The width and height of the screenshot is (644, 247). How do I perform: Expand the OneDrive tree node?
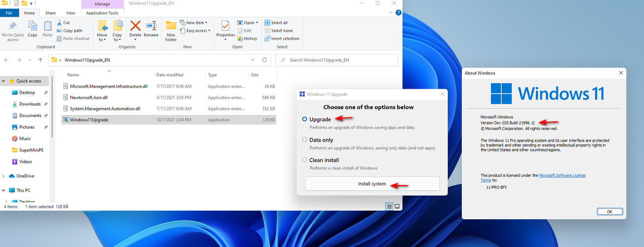tap(4, 176)
